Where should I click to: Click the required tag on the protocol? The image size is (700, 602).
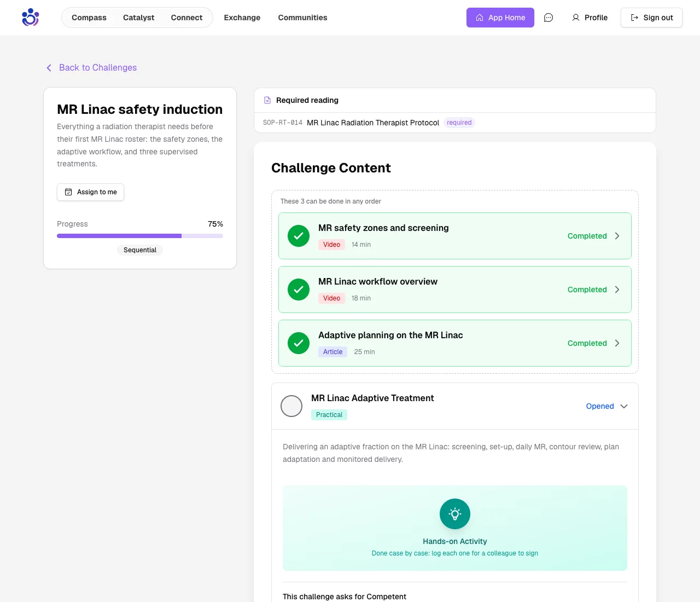point(459,123)
